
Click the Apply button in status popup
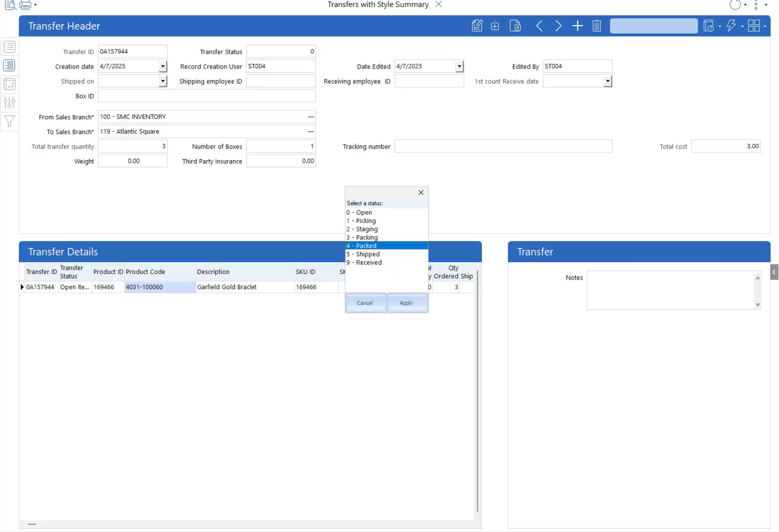(407, 303)
